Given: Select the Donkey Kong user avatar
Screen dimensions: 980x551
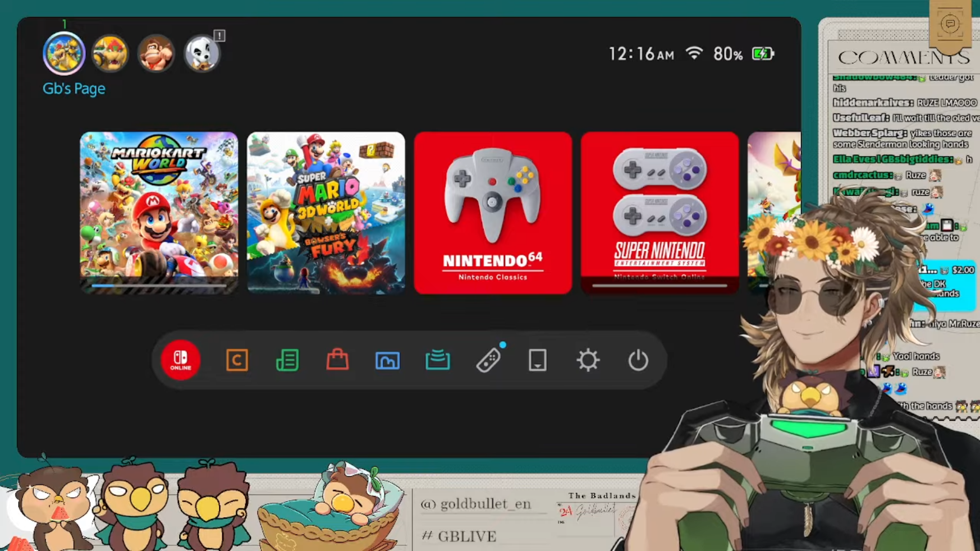Looking at the screenshot, I should pos(156,54).
